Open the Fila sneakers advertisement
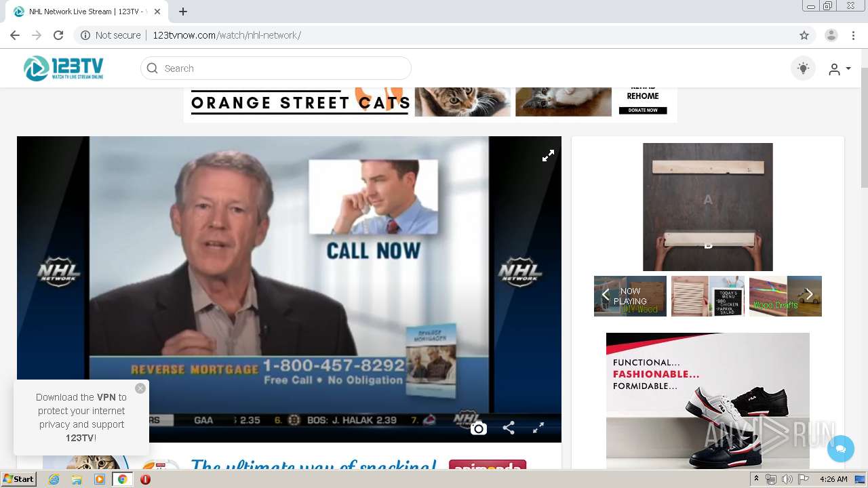Screen dimensions: 868x488 pos(708,401)
